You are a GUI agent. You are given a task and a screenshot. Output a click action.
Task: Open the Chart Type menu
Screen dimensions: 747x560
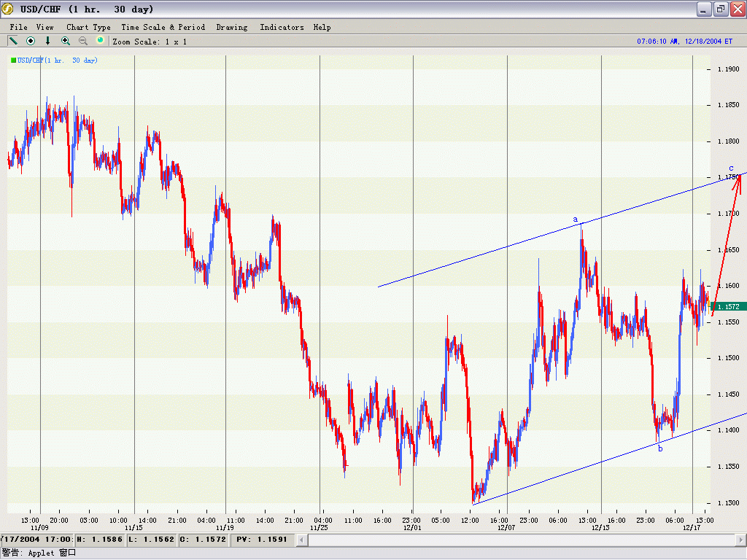click(x=88, y=27)
